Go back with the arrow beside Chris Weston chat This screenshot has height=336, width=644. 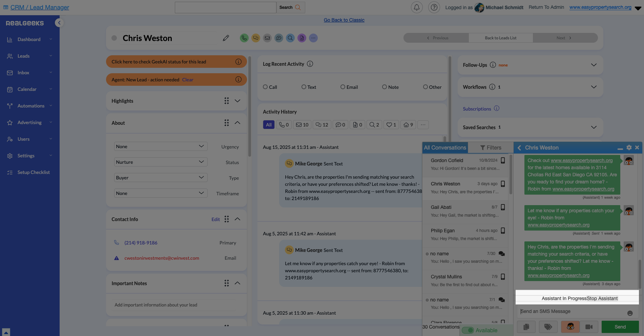pyautogui.click(x=519, y=148)
